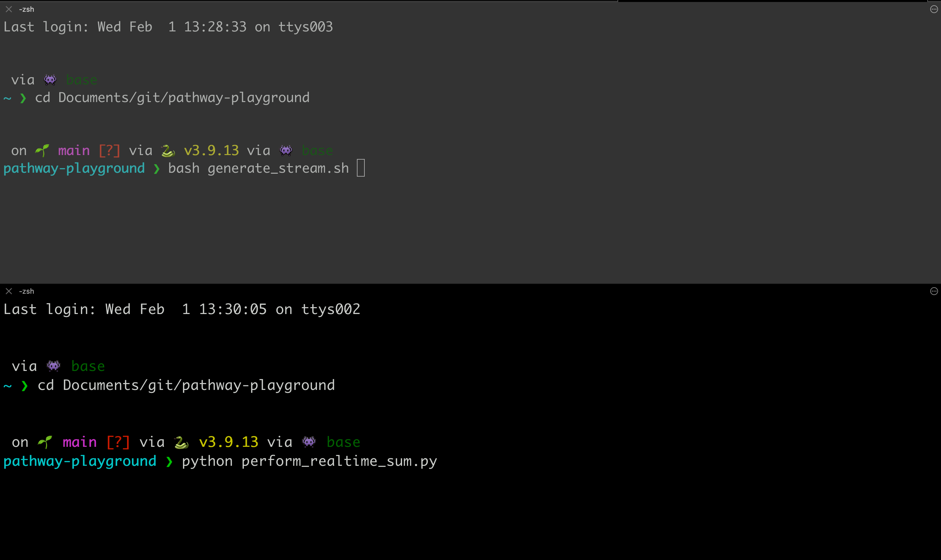Click the magenta main branch label in bottom pane

(x=80, y=442)
